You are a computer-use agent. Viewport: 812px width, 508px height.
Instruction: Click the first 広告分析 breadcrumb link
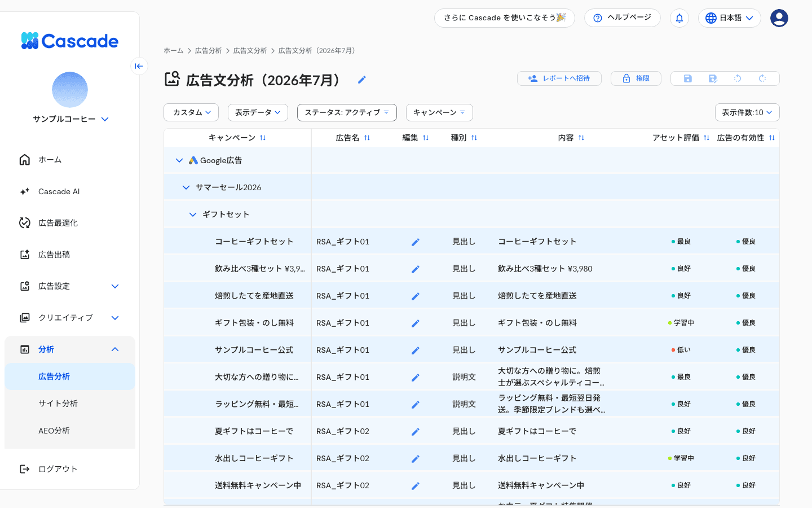(x=209, y=51)
